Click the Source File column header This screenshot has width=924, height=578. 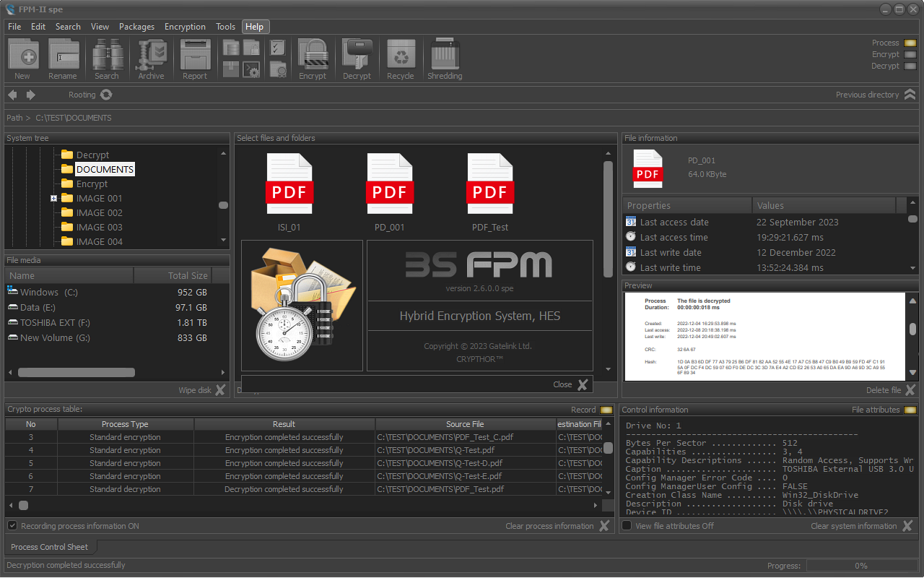(465, 424)
